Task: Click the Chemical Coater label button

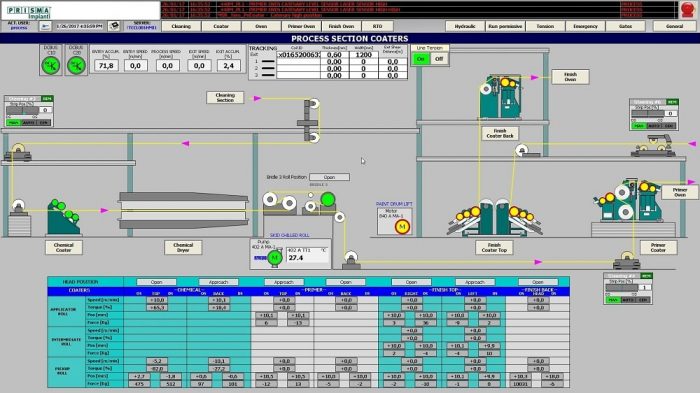Action: coord(63,247)
